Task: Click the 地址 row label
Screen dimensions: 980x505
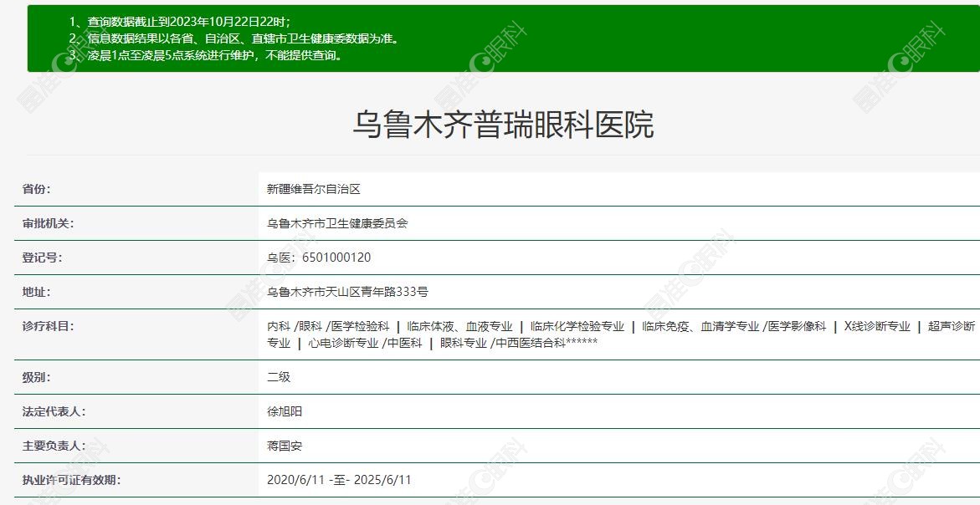Action: click(x=36, y=292)
